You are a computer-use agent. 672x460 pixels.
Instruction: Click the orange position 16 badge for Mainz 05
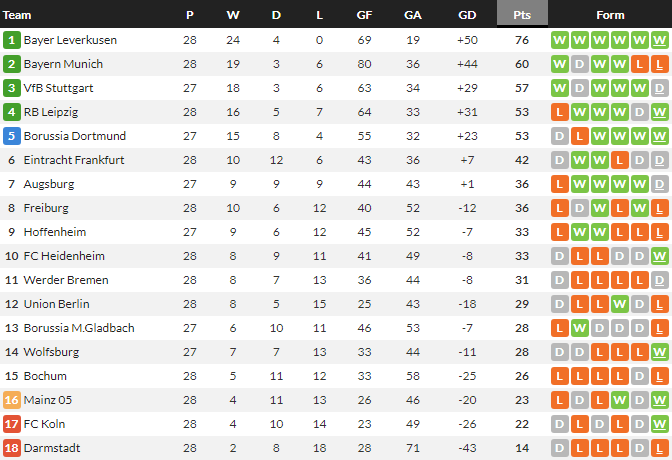[12, 400]
